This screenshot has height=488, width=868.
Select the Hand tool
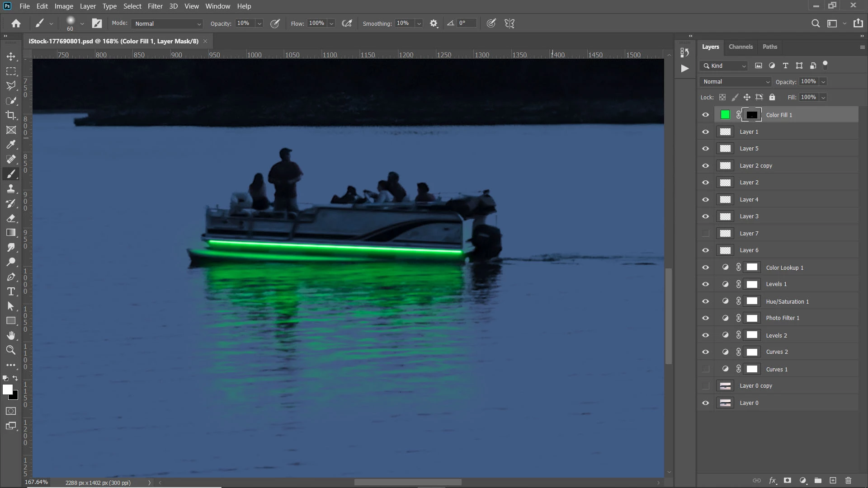click(x=11, y=335)
